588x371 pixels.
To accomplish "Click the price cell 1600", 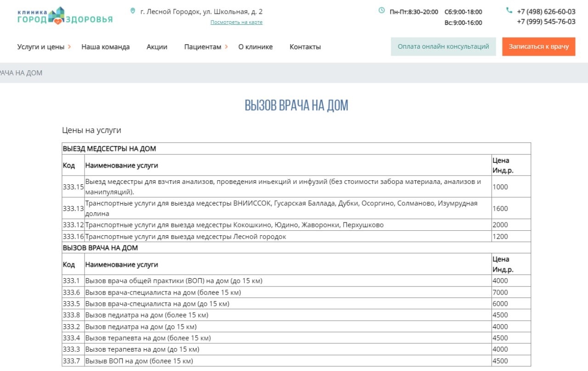I will (x=511, y=208).
